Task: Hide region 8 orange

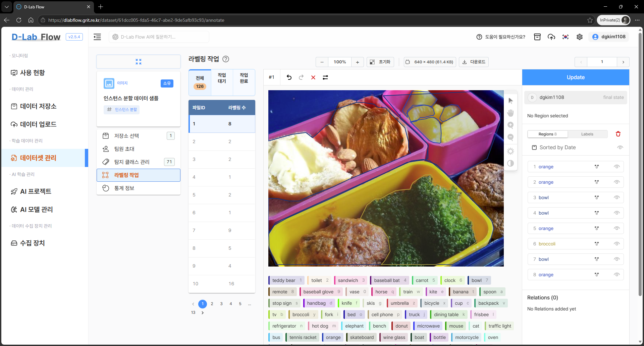Action: coord(617,275)
